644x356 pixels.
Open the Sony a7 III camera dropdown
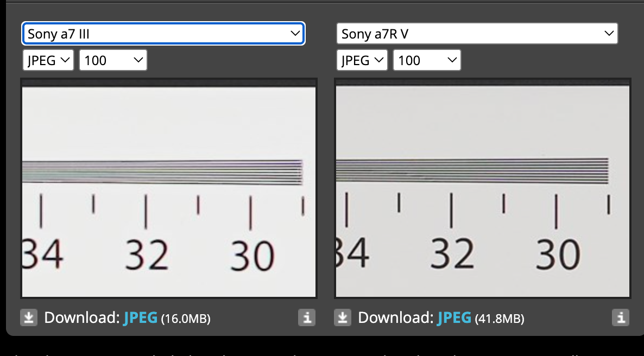163,34
